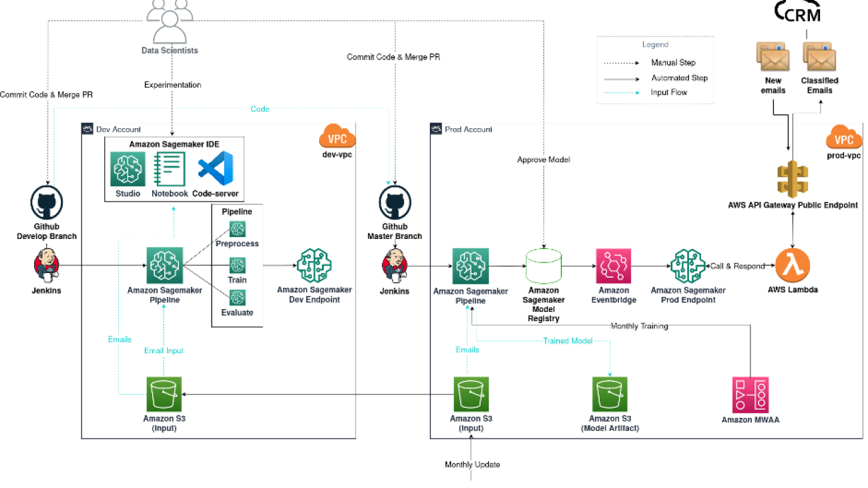Click the Prod Account corner icon

tap(436, 129)
